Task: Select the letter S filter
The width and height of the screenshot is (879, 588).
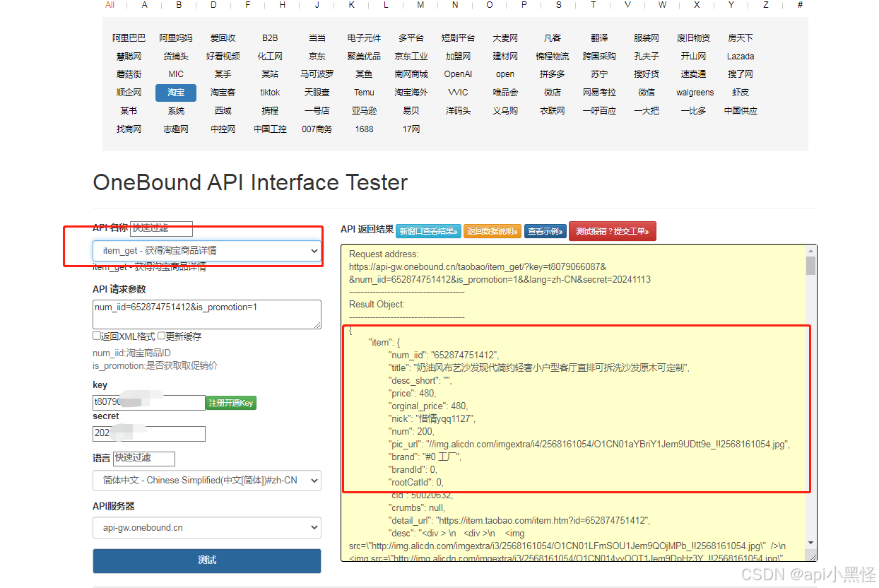Action: coord(558,5)
